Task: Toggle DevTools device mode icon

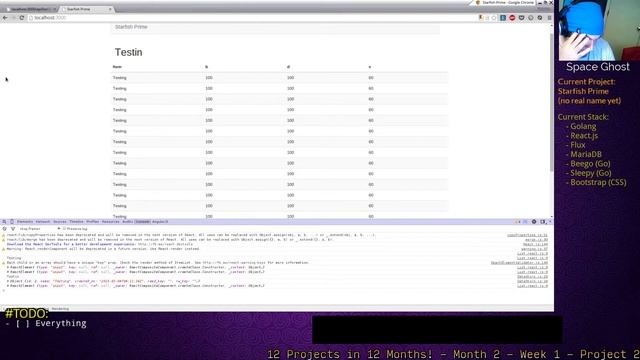Action: [x=12, y=222]
